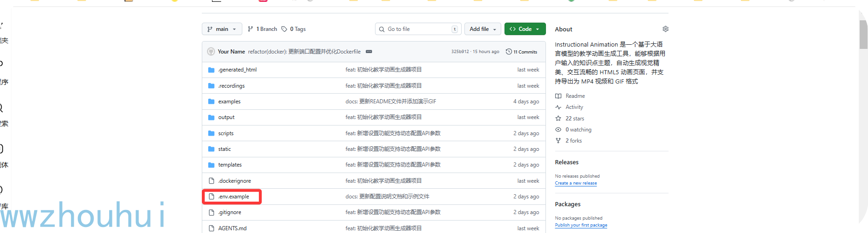Open the .env.example file
The width and height of the screenshot is (868, 233).
coord(234,197)
